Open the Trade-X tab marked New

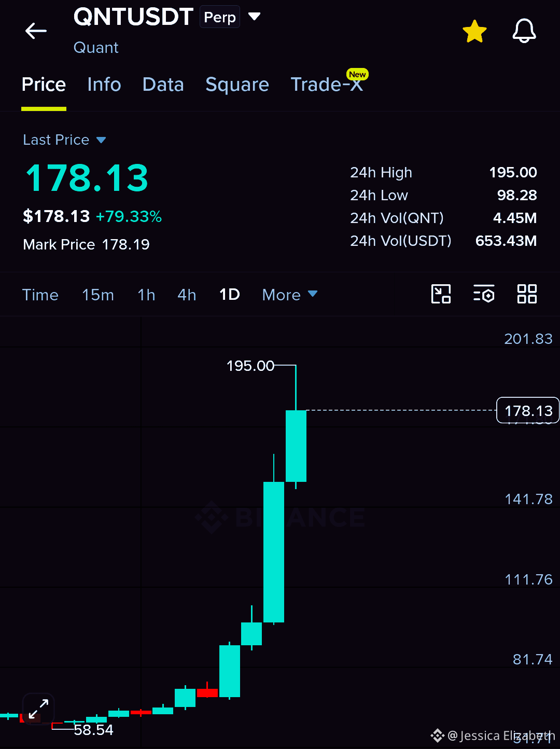click(x=328, y=83)
